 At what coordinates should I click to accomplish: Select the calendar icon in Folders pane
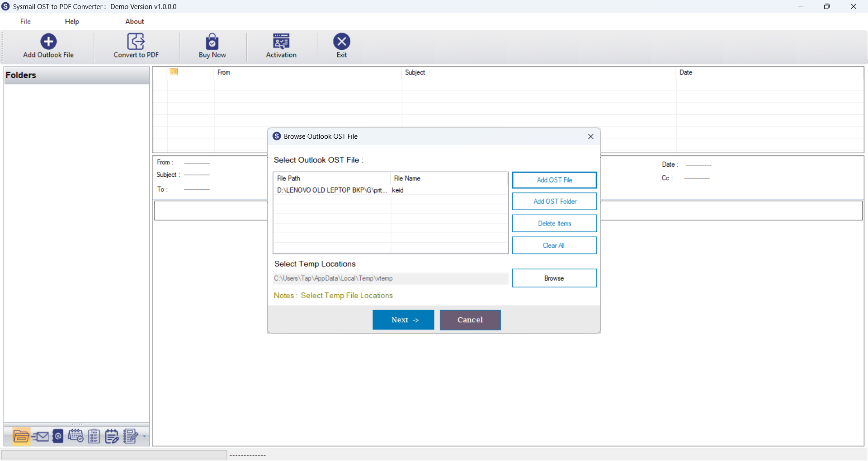click(x=75, y=436)
